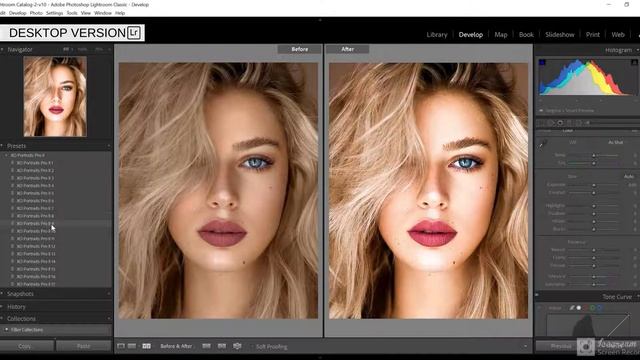Open the toolbar options dropdown arrow
The height and width of the screenshot is (360, 640).
525,347
